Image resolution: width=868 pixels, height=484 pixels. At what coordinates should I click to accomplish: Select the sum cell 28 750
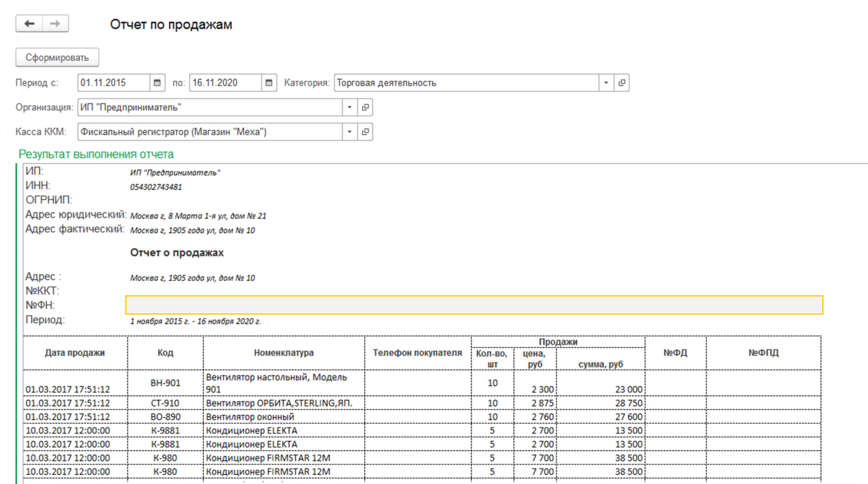click(x=600, y=403)
